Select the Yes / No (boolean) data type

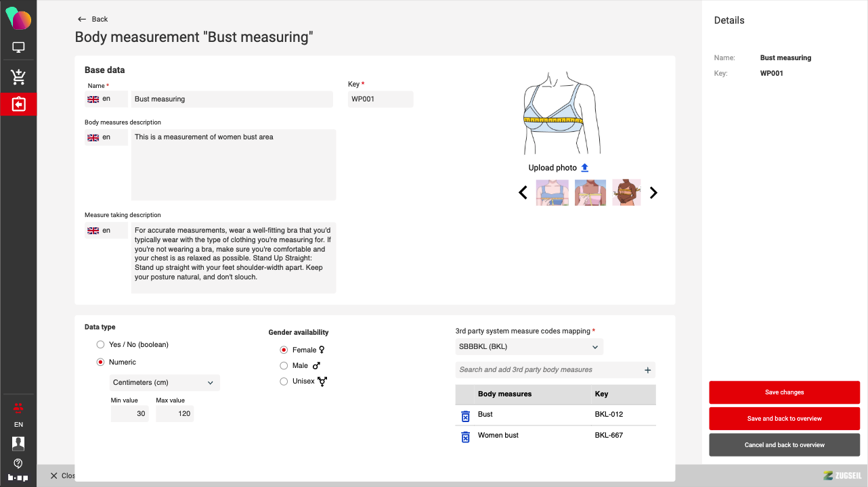tap(101, 345)
